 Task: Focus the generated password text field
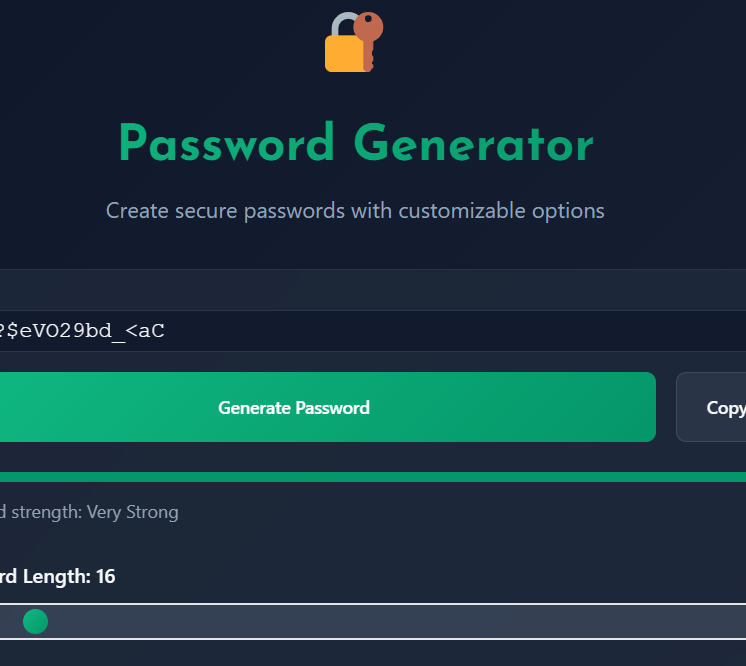coord(300,331)
